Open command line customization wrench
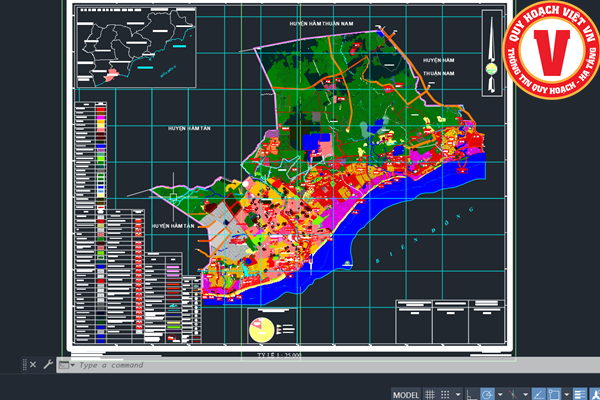Image resolution: width=600 pixels, height=400 pixels. pos(48,365)
